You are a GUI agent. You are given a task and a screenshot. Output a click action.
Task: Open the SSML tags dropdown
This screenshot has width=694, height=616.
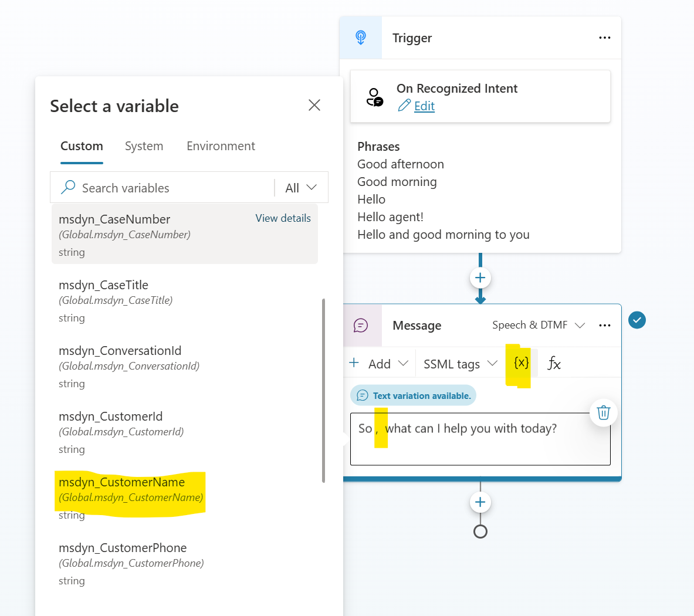461,364
